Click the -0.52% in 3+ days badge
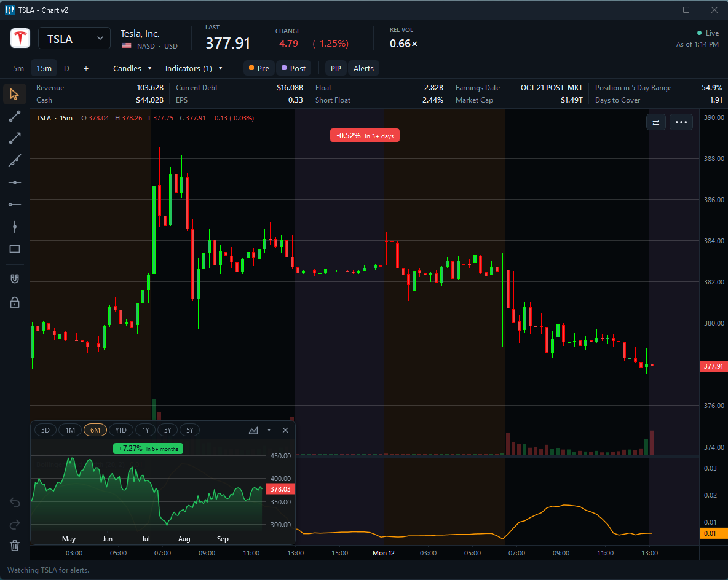The image size is (728, 580). [365, 136]
